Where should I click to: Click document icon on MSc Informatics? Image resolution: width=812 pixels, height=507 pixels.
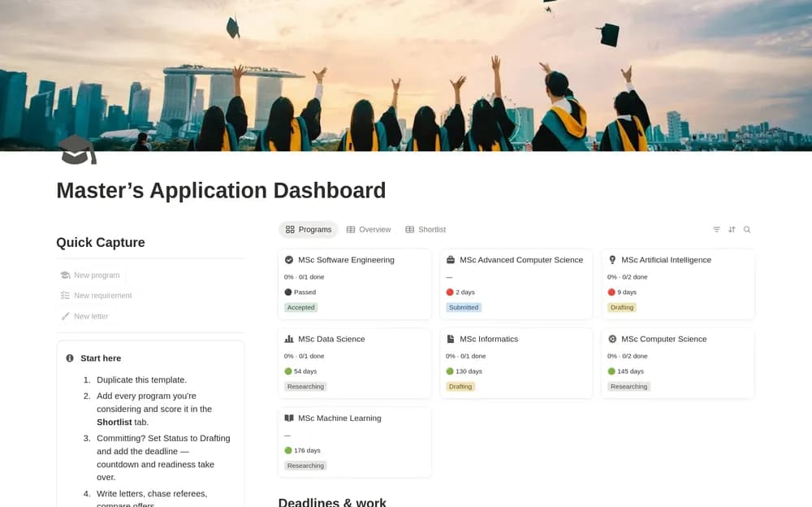(451, 339)
